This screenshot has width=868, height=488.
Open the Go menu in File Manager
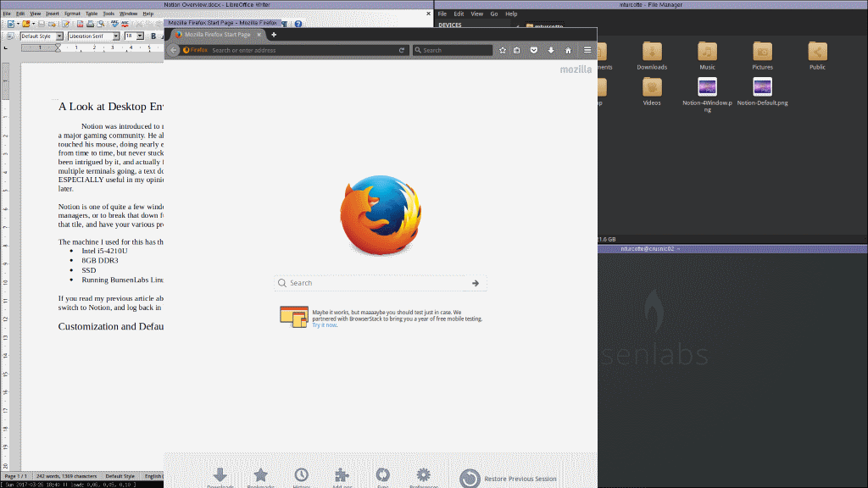pyautogui.click(x=494, y=14)
